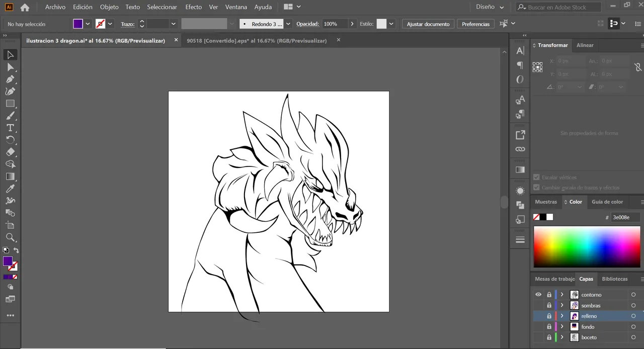This screenshot has height=349, width=644.
Task: Open the fill color dropdown
Action: coord(88,24)
